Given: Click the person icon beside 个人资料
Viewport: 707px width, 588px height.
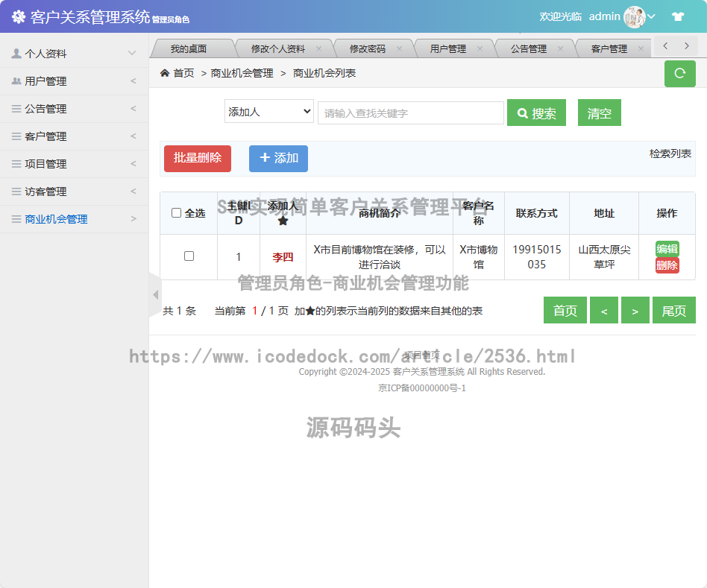Looking at the screenshot, I should 16,54.
